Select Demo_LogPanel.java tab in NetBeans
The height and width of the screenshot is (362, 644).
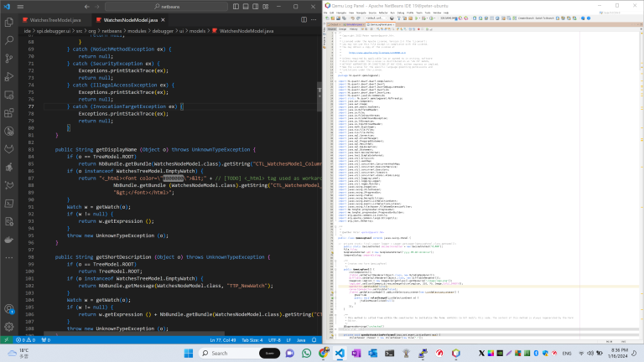tap(380, 24)
